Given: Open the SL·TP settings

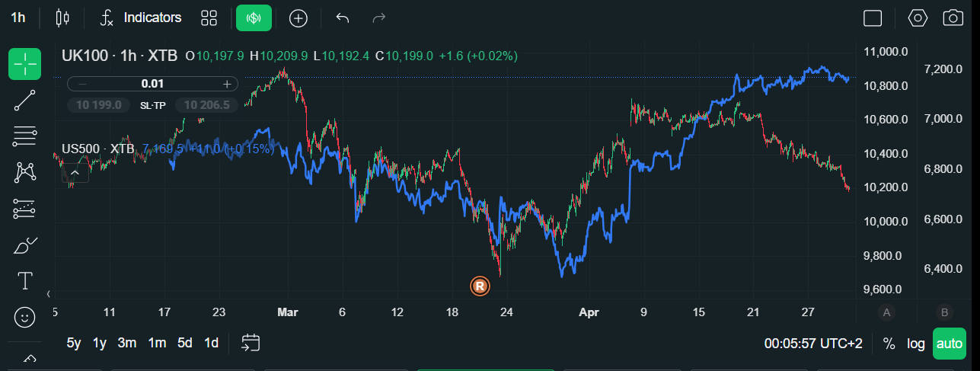Looking at the screenshot, I should click(x=153, y=105).
